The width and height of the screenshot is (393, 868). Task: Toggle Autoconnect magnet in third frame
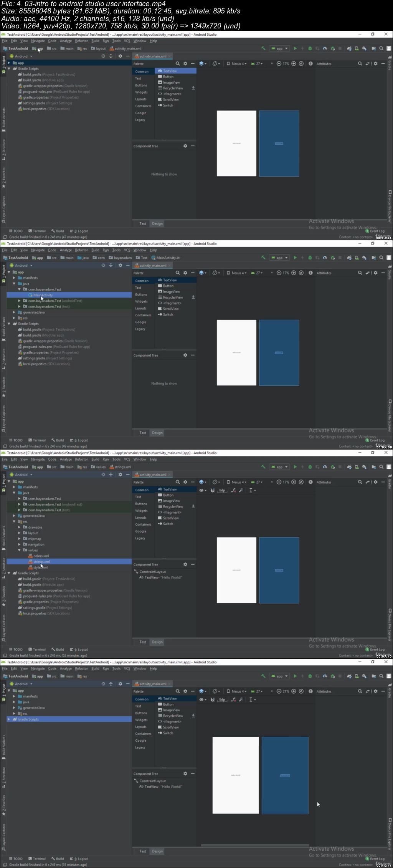coord(213,490)
